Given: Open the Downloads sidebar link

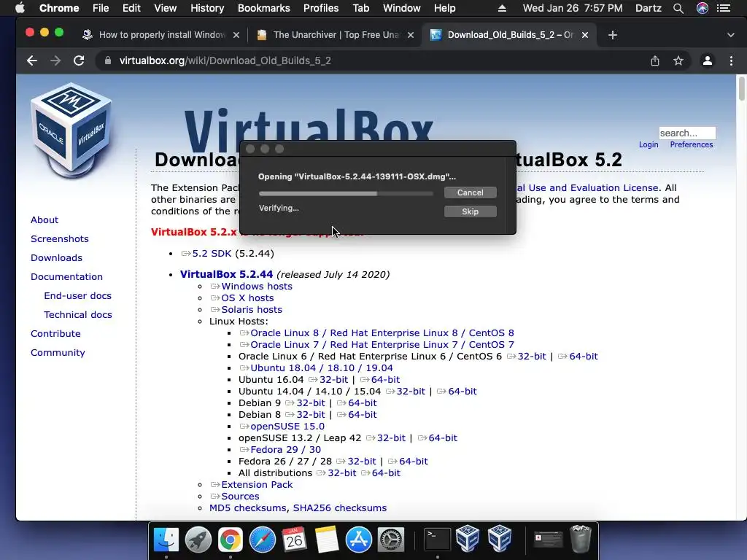Looking at the screenshot, I should click(x=56, y=257).
